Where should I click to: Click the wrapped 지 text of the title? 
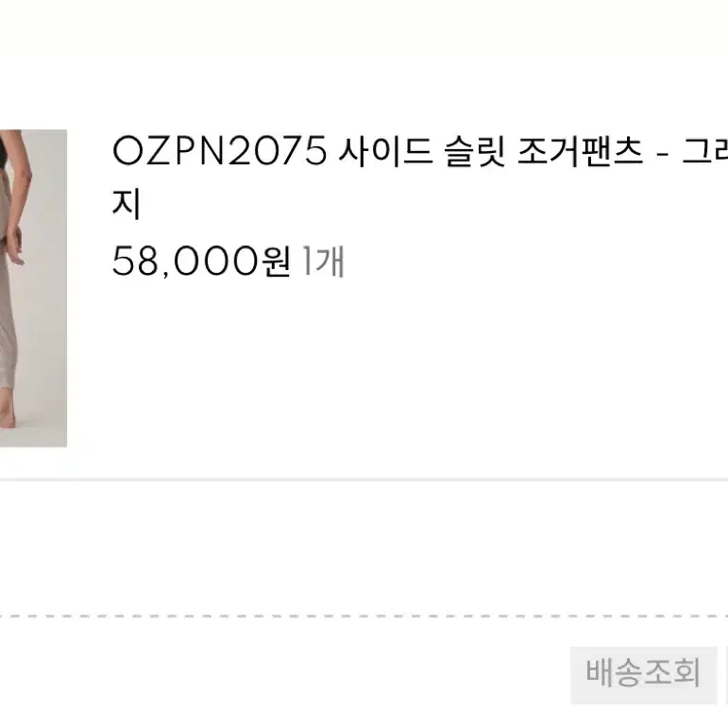[127, 204]
